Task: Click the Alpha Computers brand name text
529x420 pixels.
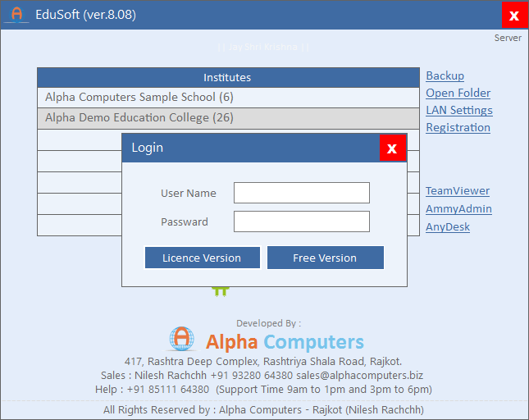Action: [x=285, y=342]
